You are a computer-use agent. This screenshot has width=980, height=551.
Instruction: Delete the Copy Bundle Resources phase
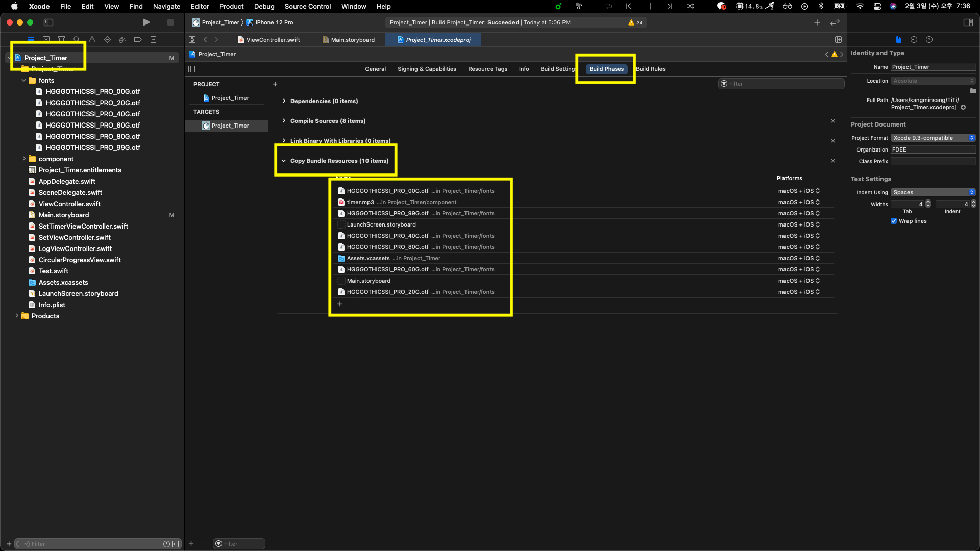pyautogui.click(x=833, y=161)
